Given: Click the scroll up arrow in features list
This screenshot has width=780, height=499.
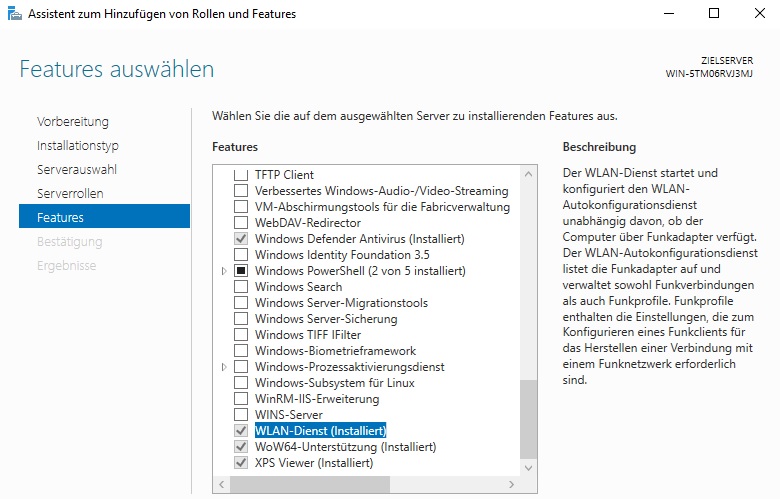Looking at the screenshot, I should [x=528, y=174].
